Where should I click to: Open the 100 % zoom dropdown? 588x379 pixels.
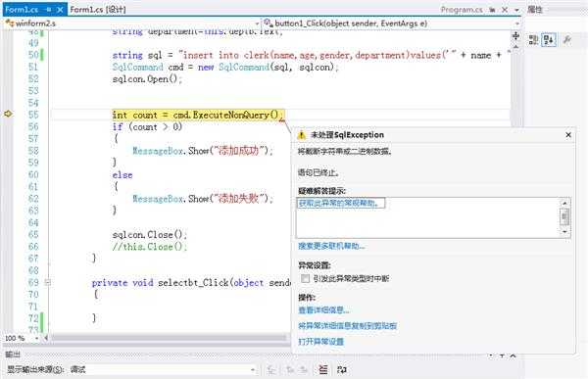click(x=37, y=338)
